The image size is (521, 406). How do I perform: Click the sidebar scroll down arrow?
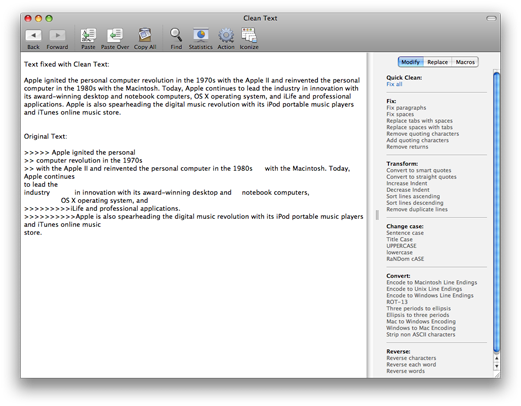[x=496, y=366]
